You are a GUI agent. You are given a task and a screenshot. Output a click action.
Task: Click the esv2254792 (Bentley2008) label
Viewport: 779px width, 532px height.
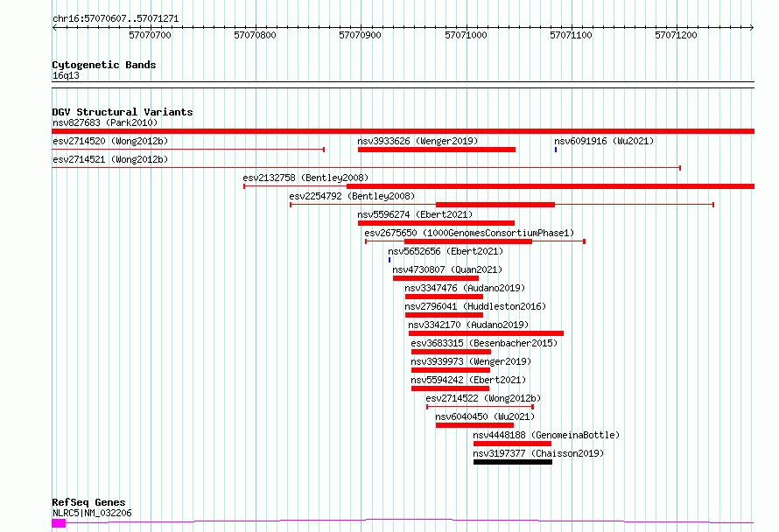[352, 196]
